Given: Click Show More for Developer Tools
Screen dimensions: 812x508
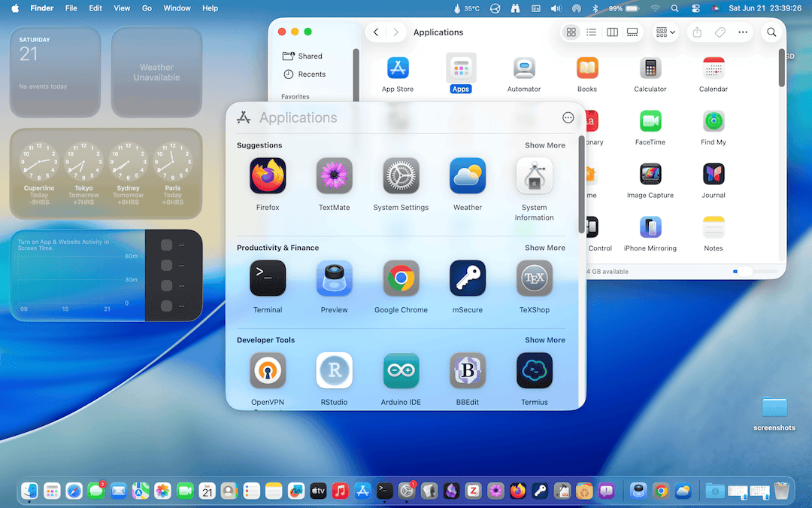Looking at the screenshot, I should pyautogui.click(x=545, y=340).
